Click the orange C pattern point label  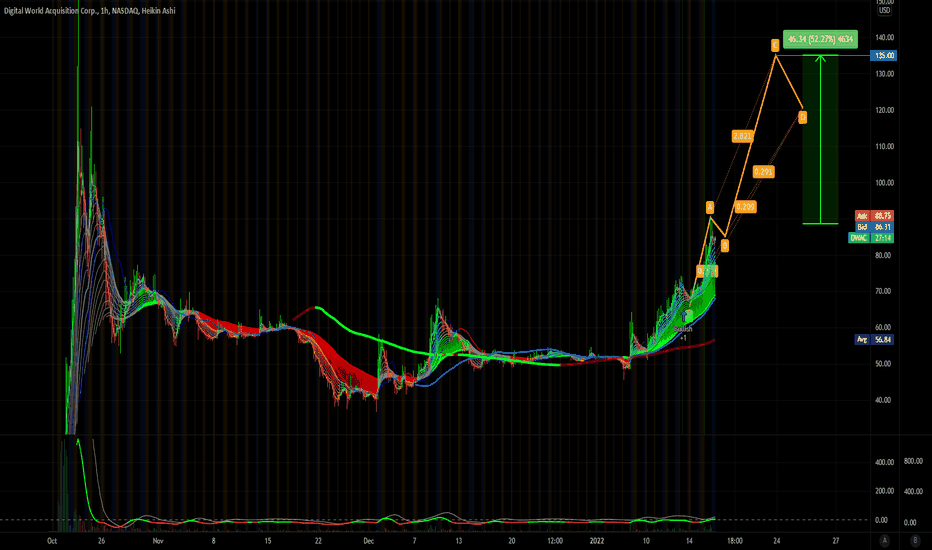pyautogui.click(x=775, y=45)
